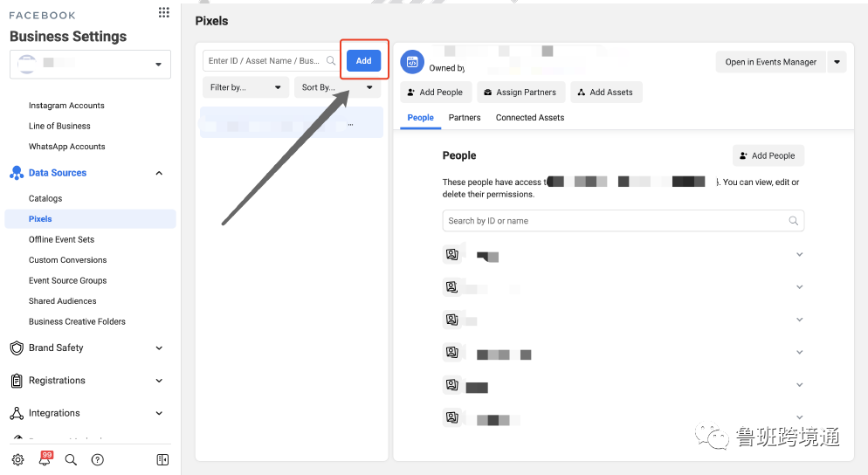Expand fourth person's permissions chevron
The width and height of the screenshot is (868, 475).
(799, 352)
